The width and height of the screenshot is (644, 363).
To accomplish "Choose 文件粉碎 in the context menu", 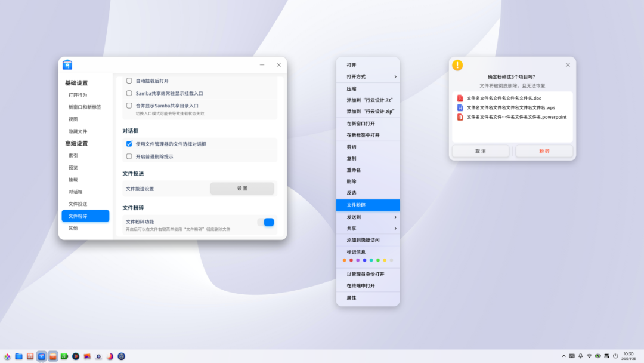I will 367,205.
